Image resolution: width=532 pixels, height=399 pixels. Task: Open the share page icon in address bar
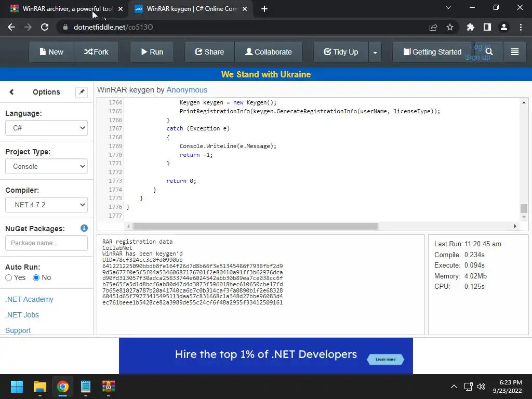pos(433,27)
